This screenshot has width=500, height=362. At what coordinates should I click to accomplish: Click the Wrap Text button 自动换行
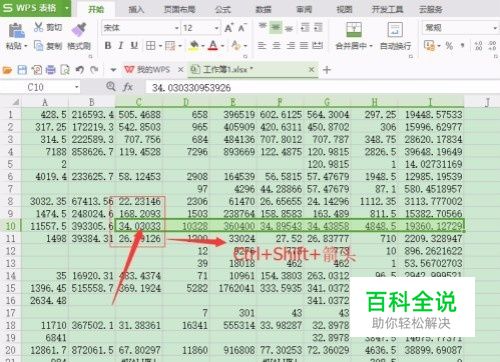tap(395, 36)
